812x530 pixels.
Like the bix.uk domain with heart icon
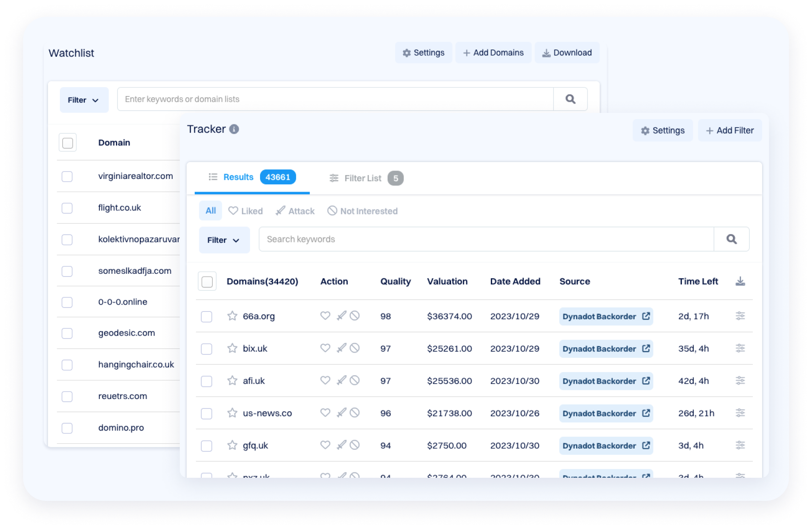click(325, 348)
